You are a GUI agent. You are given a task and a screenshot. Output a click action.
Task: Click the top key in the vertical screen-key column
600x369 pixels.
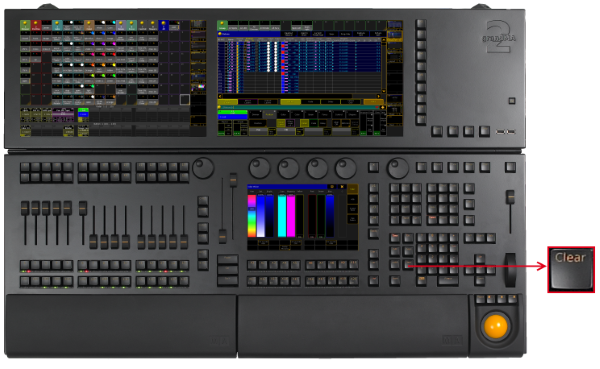(x=421, y=24)
